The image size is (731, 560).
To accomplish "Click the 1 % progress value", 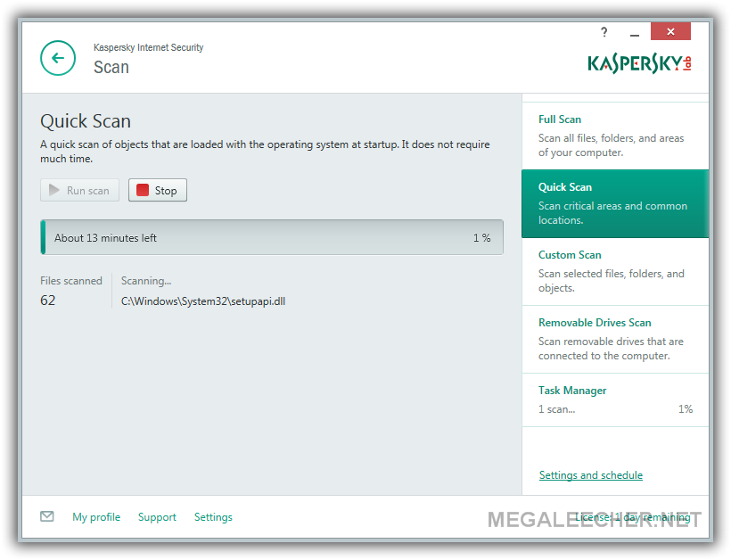I will coord(482,238).
